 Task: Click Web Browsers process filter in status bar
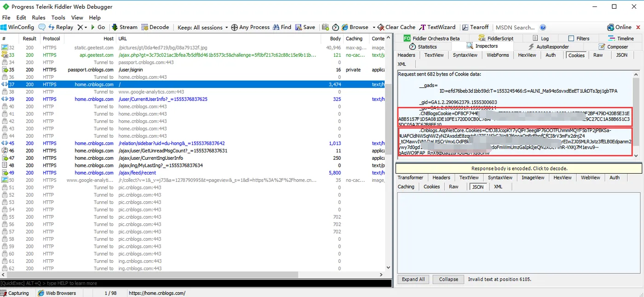pos(57,293)
